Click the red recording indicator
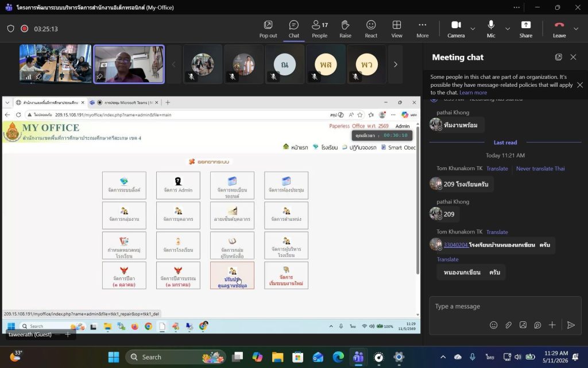The width and height of the screenshot is (588, 368). pyautogui.click(x=24, y=29)
